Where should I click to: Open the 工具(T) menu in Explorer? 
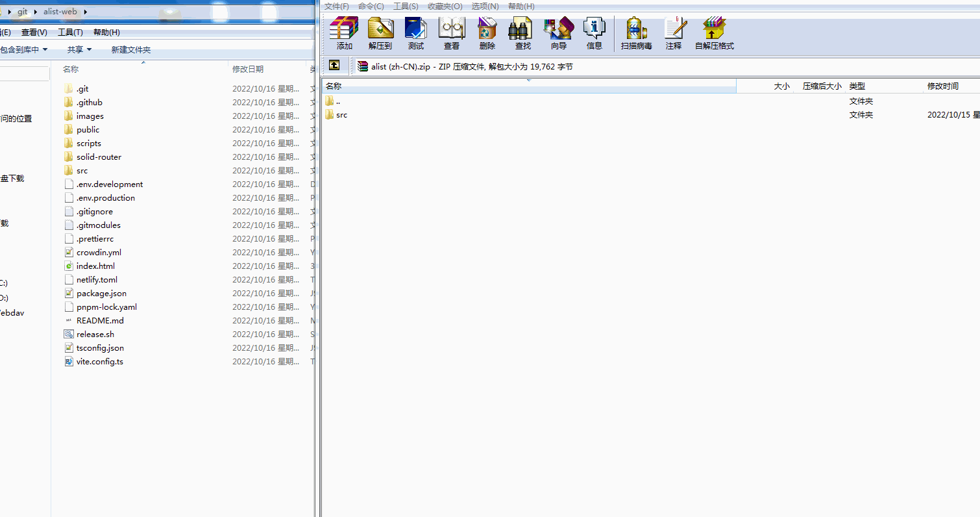(x=70, y=32)
